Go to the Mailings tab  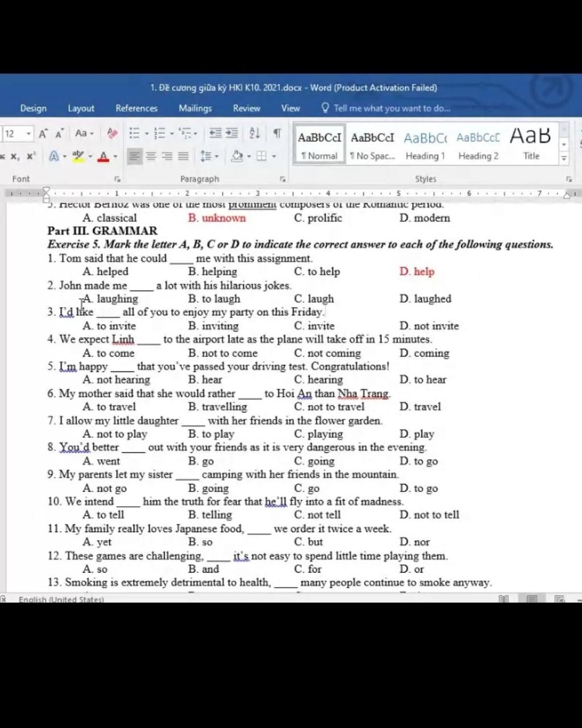click(195, 108)
